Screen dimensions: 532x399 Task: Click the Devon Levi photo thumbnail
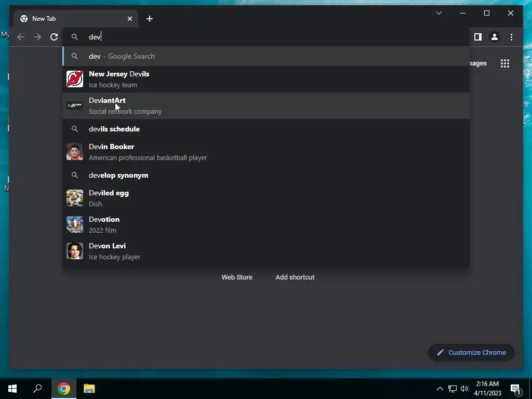pyautogui.click(x=75, y=251)
